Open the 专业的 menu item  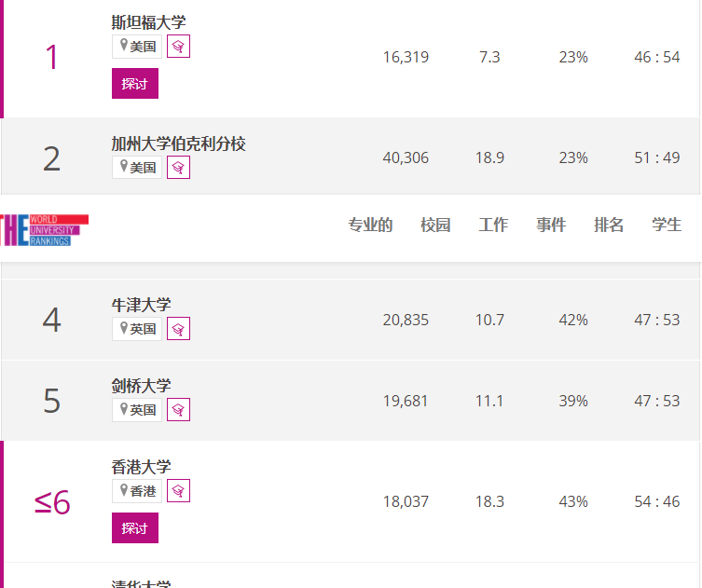point(370,225)
